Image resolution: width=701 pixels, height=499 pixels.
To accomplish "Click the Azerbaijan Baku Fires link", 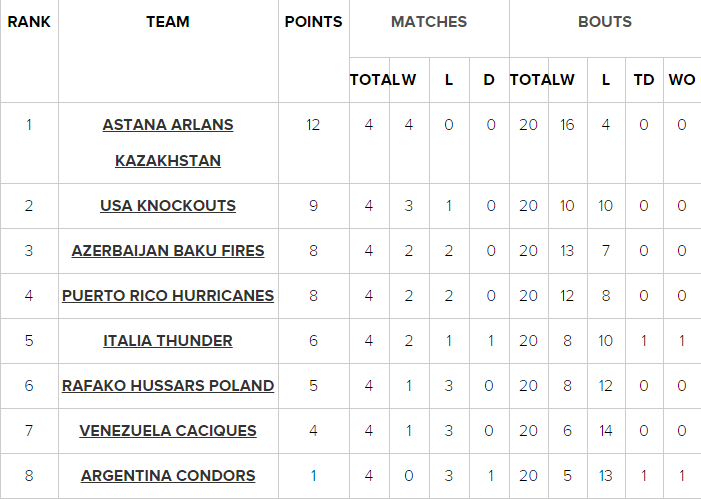I will 168,251.
